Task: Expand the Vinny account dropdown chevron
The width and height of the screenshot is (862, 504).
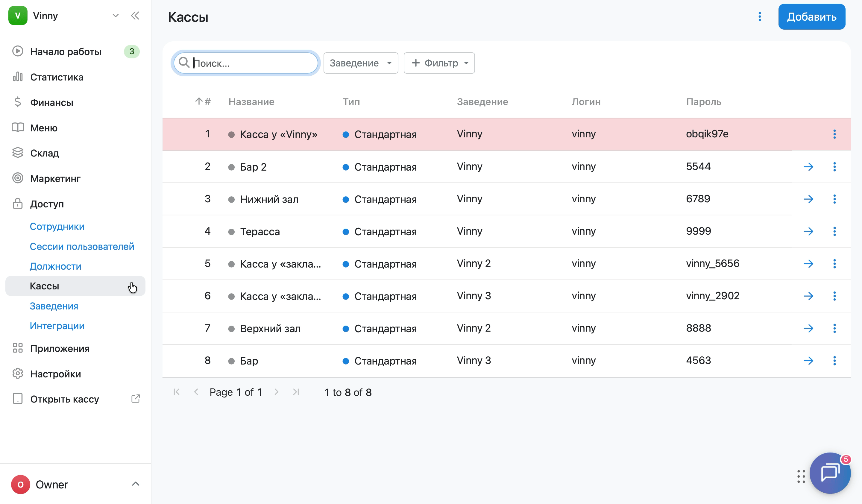Action: [116, 16]
